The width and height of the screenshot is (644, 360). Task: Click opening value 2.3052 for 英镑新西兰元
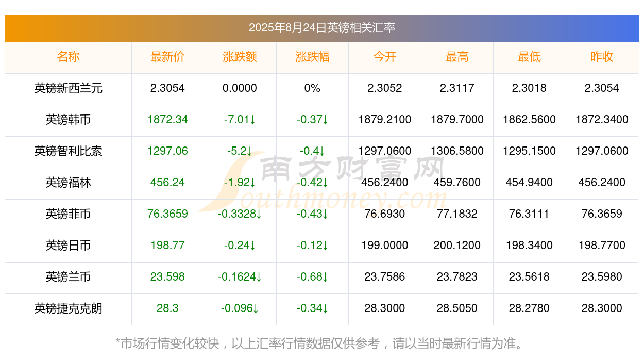tap(385, 88)
